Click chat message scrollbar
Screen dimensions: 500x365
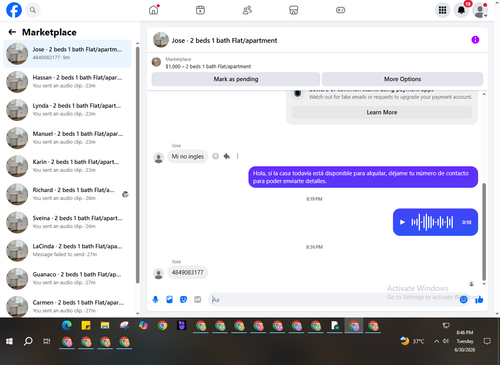pos(484,232)
